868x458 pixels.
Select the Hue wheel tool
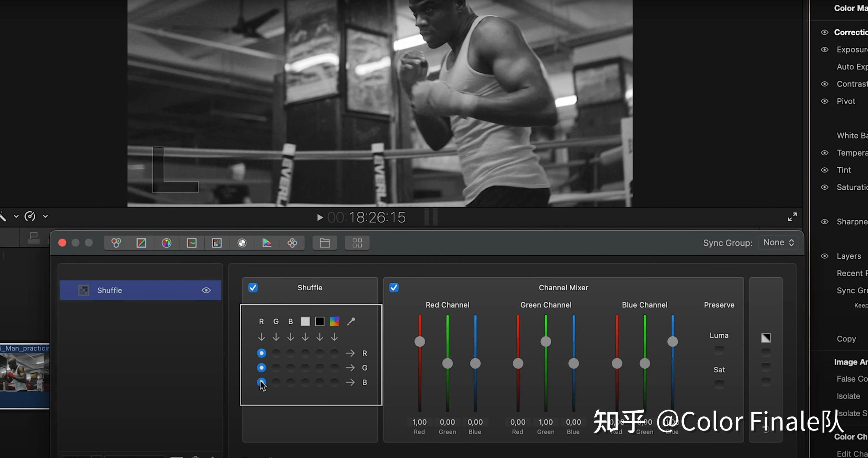click(167, 243)
